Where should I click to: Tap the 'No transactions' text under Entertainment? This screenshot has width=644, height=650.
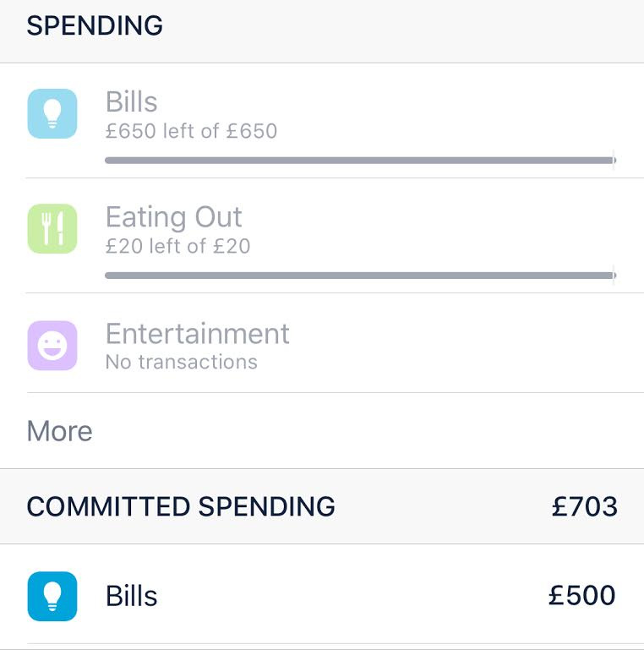point(181,362)
